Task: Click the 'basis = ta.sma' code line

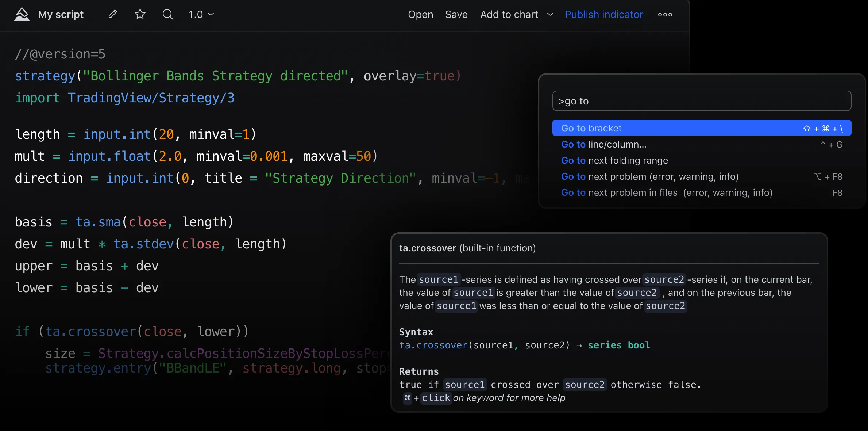Action: click(124, 222)
